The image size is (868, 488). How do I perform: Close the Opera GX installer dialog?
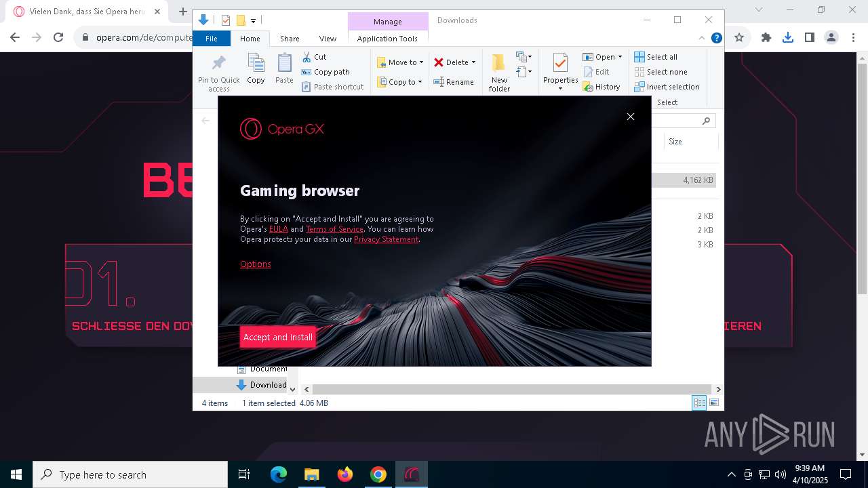631,117
